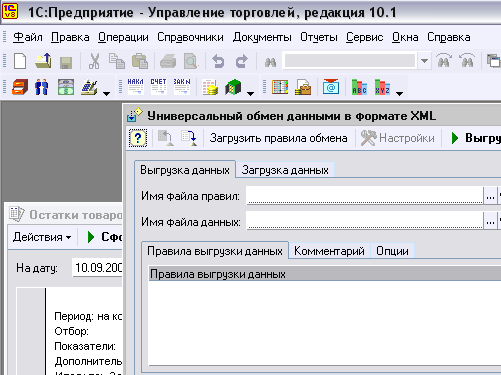Click the table with coins icon
Image resolution: width=501 pixels, height=375 pixels.
[x=210, y=87]
